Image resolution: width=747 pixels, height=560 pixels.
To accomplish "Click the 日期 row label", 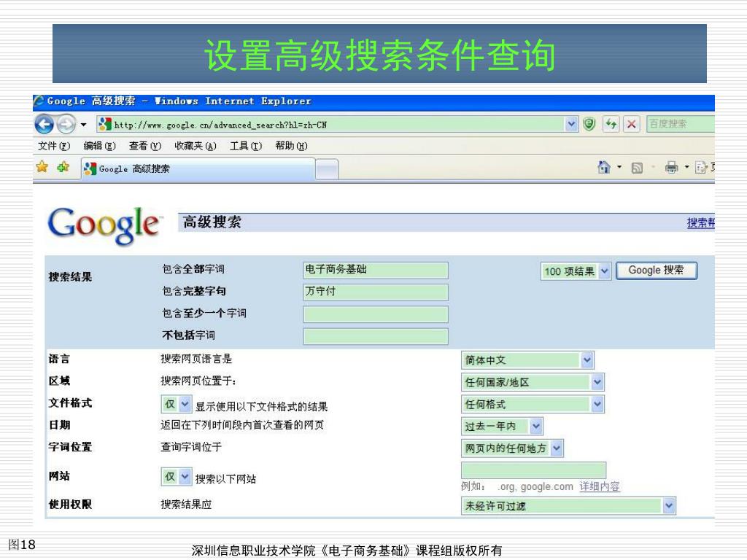I will tap(59, 424).
